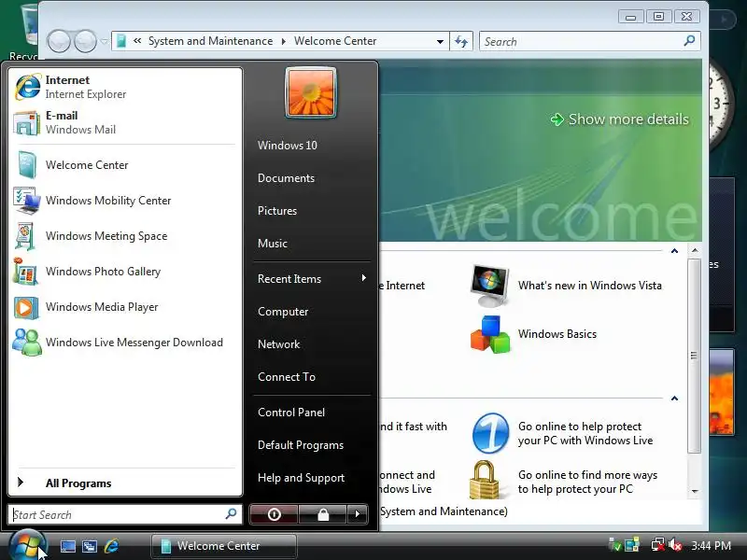
Task: Launch Windows Mobility Center
Action: tap(125, 201)
